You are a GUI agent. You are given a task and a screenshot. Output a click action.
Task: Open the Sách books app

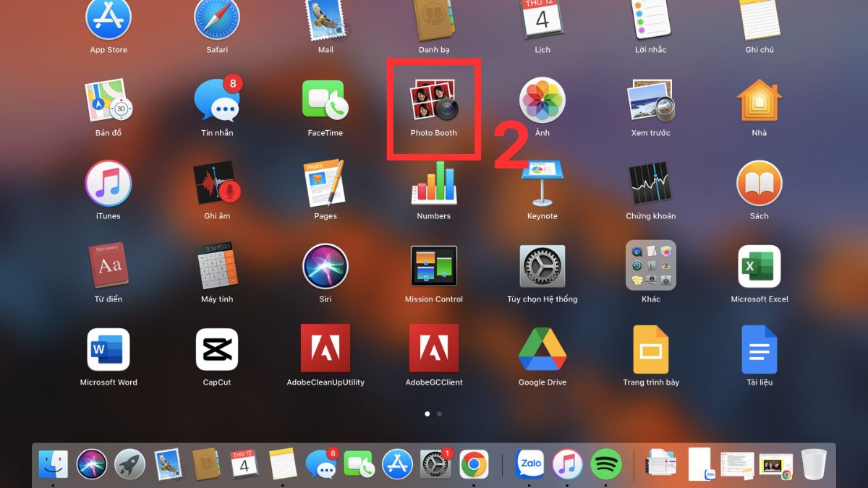coord(759,183)
